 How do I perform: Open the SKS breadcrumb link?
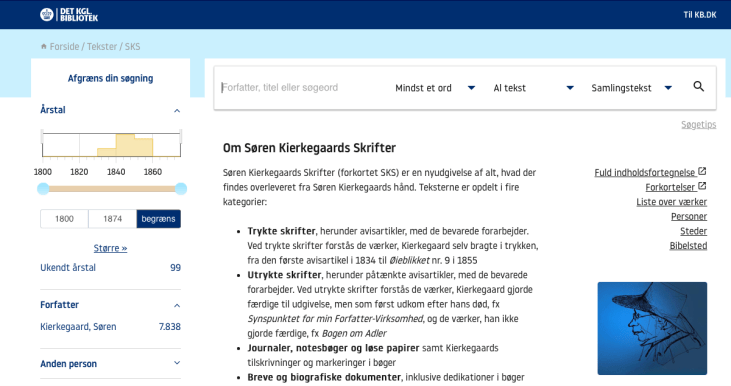coord(132,47)
